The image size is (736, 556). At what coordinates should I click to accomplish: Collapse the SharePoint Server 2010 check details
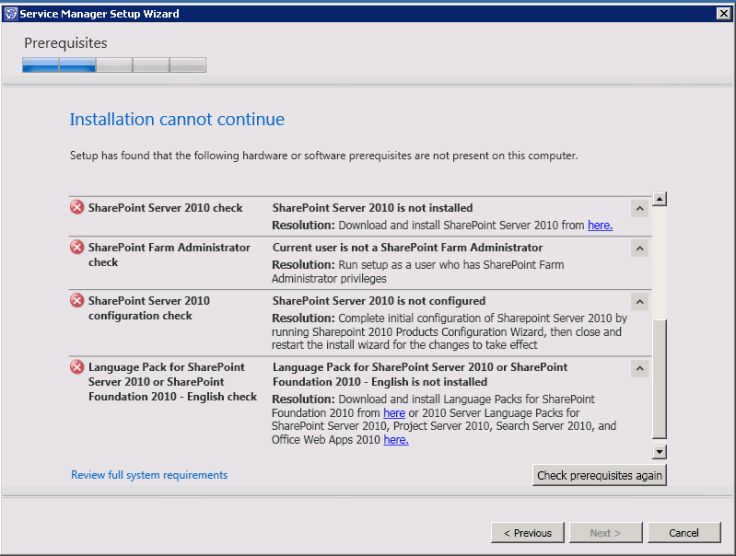pyautogui.click(x=639, y=209)
